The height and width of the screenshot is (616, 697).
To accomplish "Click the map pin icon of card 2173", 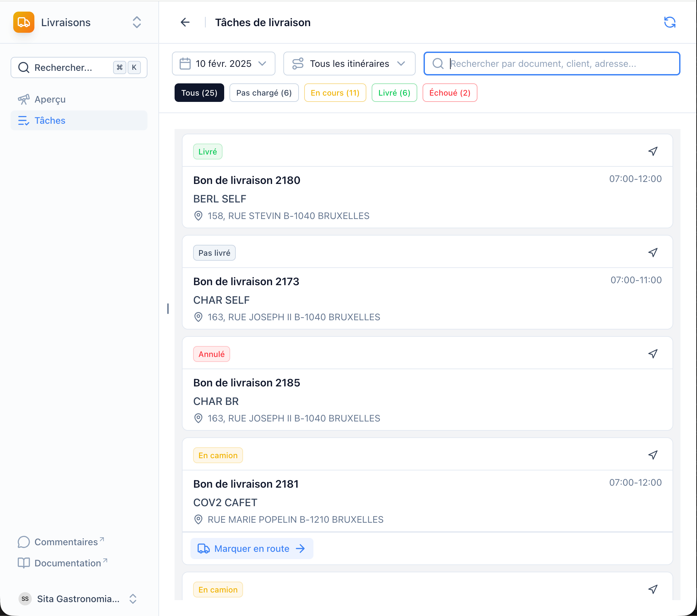I will (x=198, y=317).
